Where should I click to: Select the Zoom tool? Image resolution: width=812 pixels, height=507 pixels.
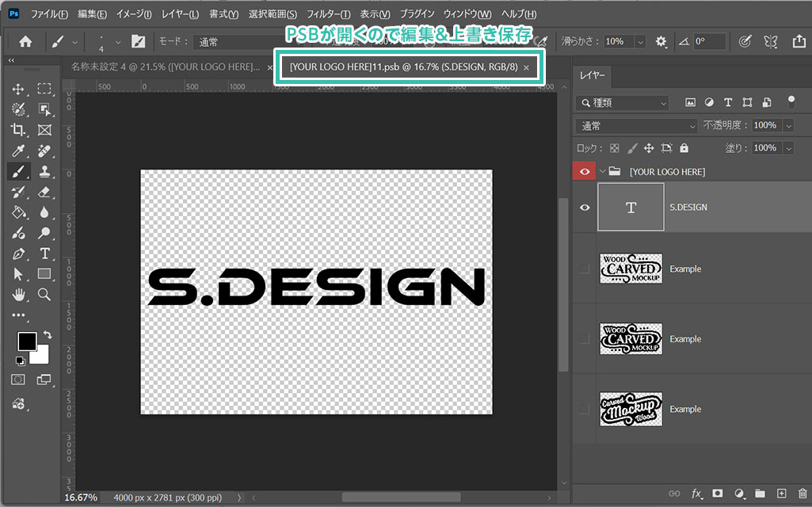point(44,295)
